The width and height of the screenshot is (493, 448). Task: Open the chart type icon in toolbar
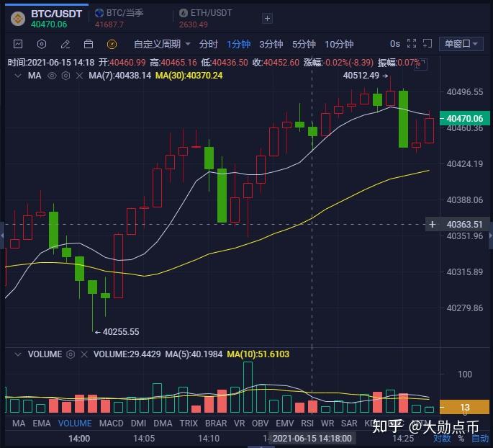pyautogui.click(x=18, y=44)
